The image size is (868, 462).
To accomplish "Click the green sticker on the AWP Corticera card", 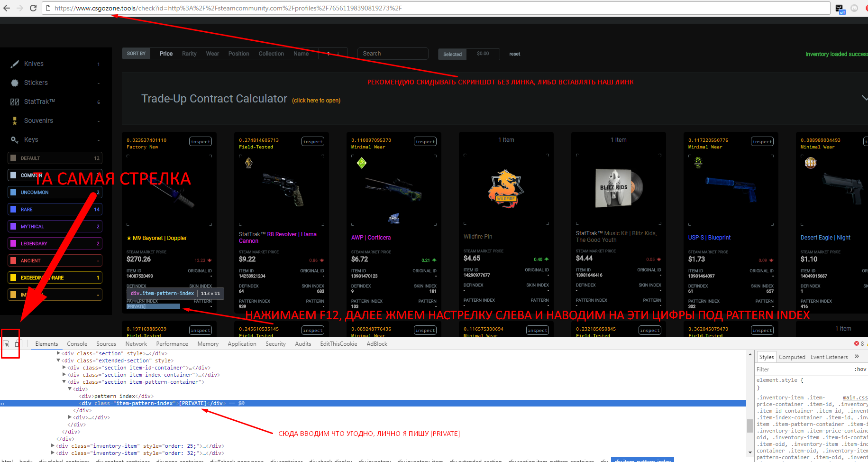I will [x=362, y=163].
